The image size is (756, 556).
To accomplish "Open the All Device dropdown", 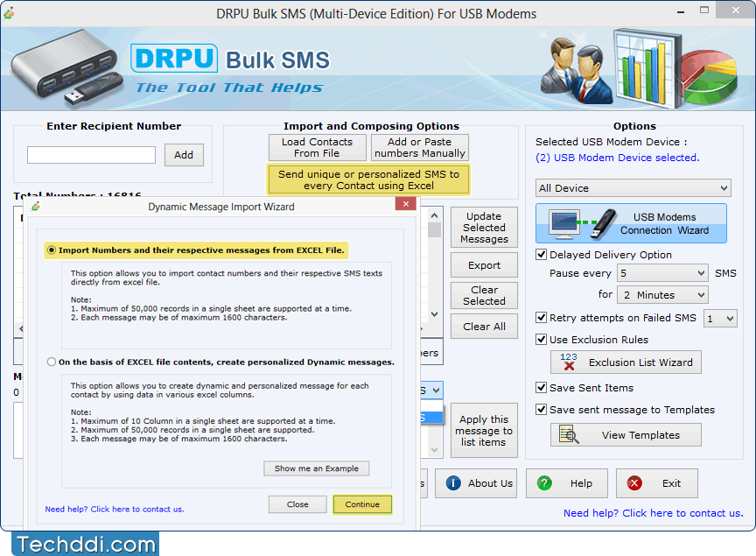I will 633,187.
